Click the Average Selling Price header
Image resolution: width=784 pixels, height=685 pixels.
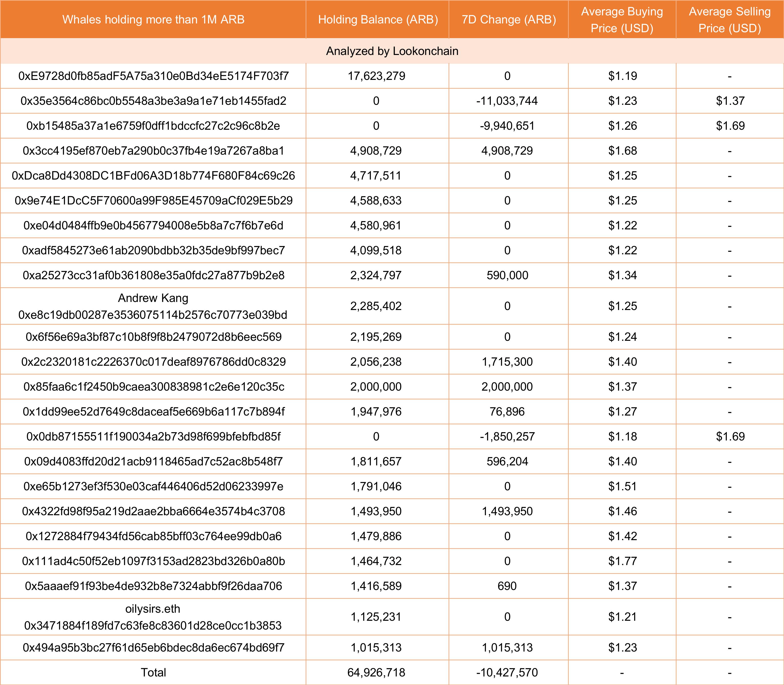coord(730,20)
